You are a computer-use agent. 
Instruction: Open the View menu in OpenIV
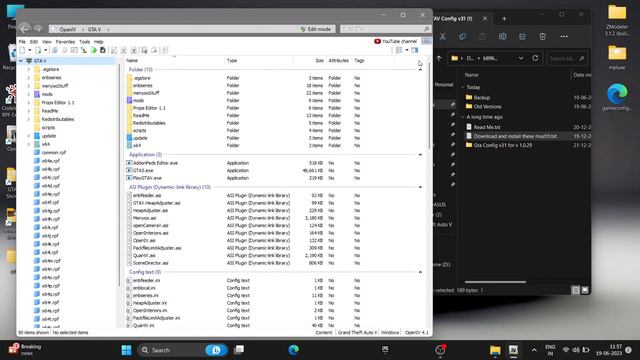pos(47,42)
